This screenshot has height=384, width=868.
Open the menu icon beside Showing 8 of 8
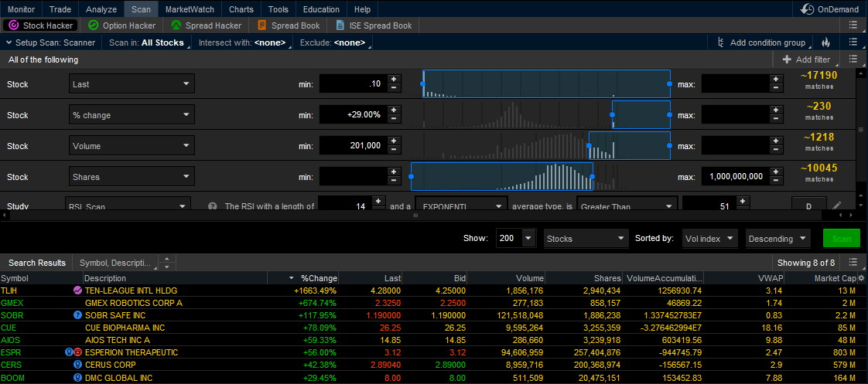click(x=853, y=263)
